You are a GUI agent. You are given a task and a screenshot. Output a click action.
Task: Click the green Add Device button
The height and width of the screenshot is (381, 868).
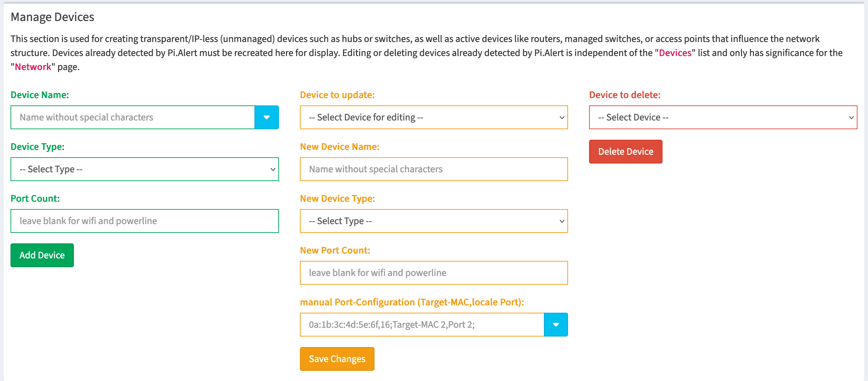tap(42, 255)
